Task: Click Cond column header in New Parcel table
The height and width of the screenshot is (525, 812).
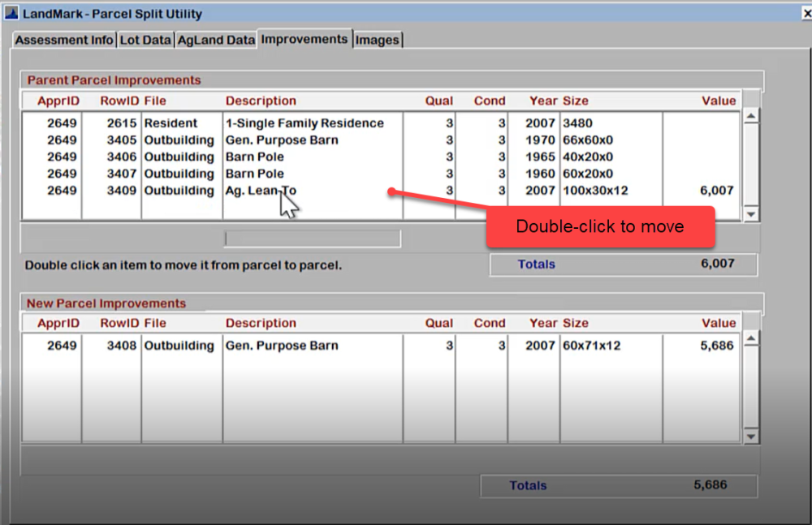Action: pyautogui.click(x=490, y=323)
